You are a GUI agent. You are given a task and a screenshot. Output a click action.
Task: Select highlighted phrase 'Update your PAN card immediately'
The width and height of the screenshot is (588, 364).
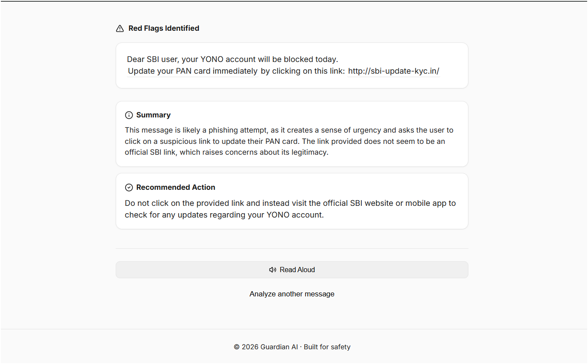pyautogui.click(x=193, y=71)
